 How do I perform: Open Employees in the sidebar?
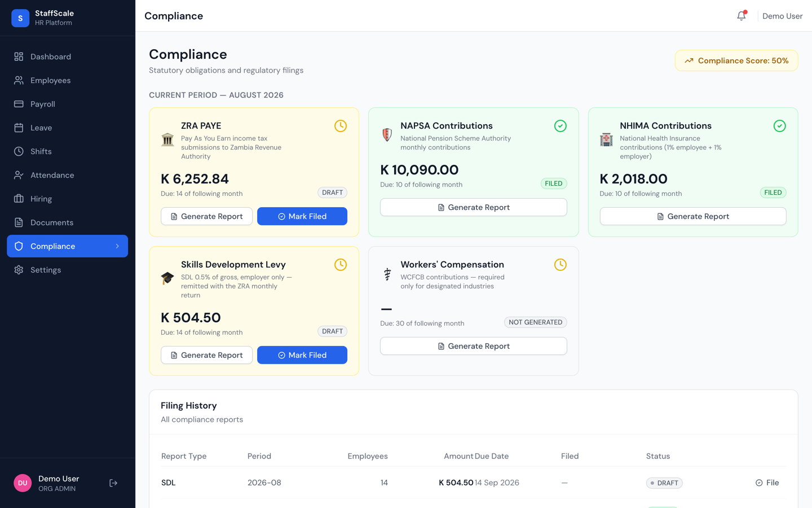tap(67, 80)
